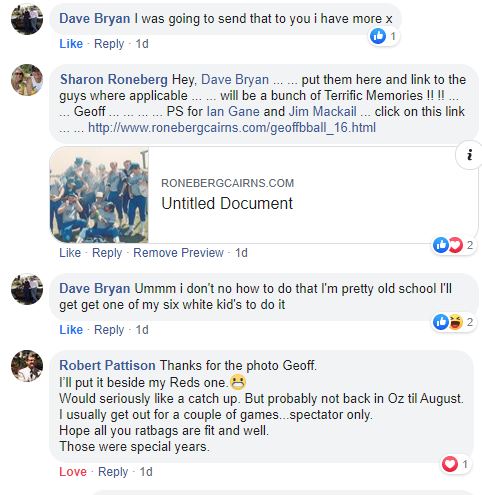
Task: Open Robert Pattison's profile avatar
Action: tap(27, 366)
